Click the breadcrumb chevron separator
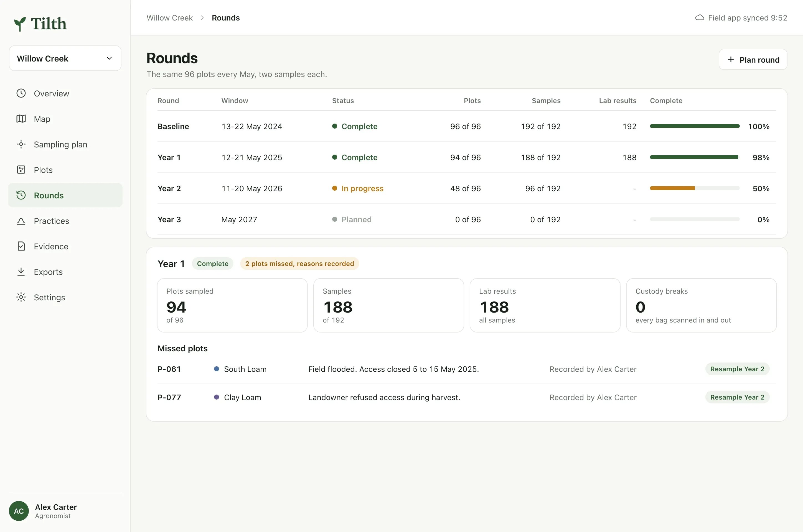 coord(202,18)
